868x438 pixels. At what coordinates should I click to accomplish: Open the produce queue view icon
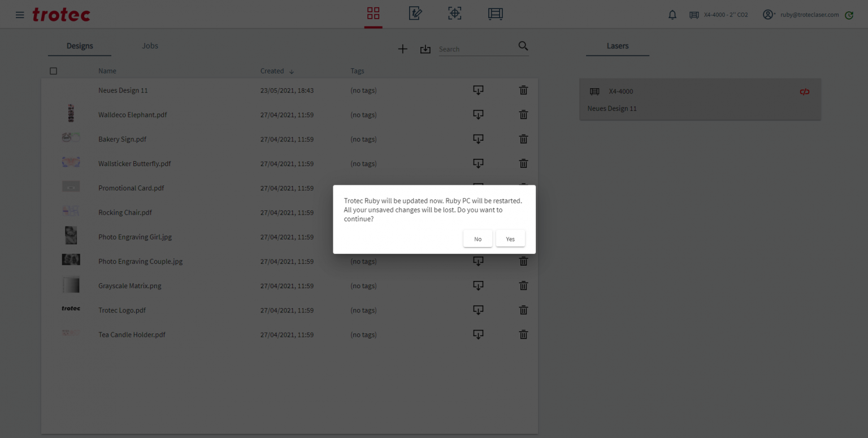pos(495,14)
